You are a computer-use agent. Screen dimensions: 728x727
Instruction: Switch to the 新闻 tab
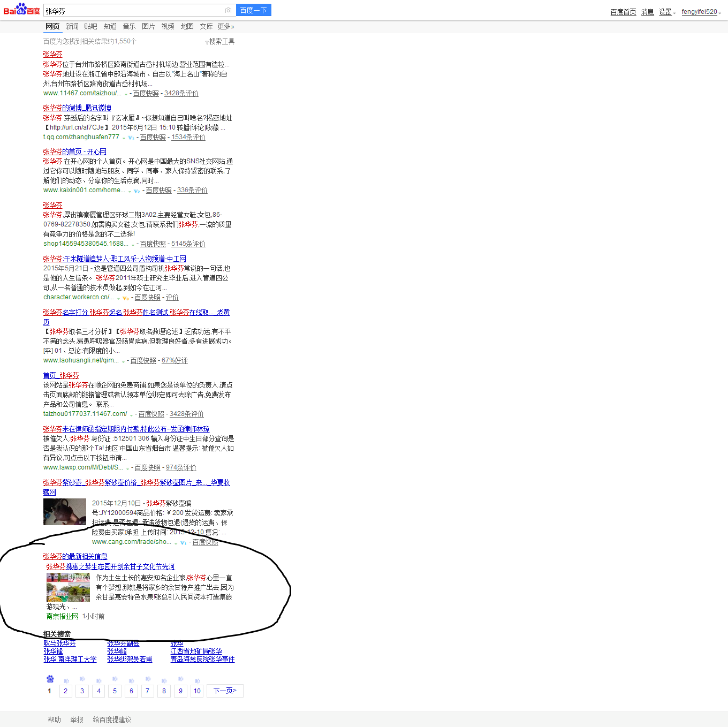(72, 26)
